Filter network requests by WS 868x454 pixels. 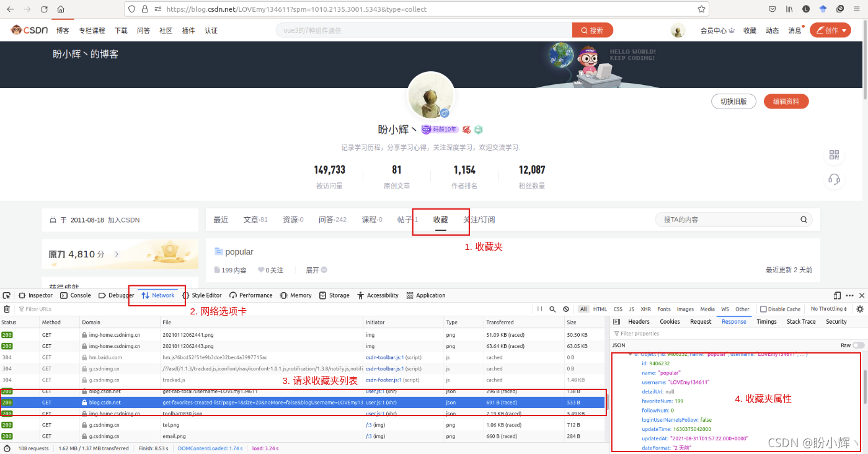pos(725,309)
